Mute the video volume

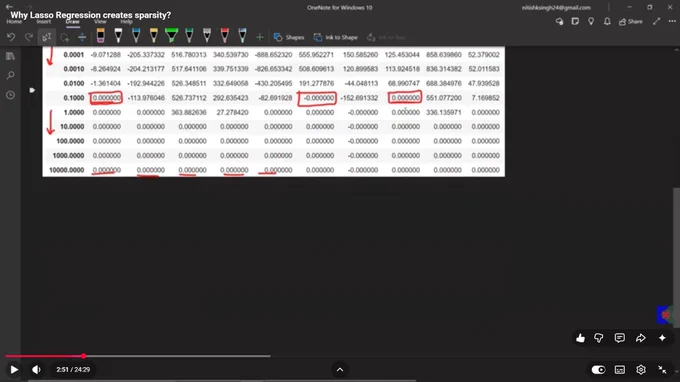tap(36, 370)
